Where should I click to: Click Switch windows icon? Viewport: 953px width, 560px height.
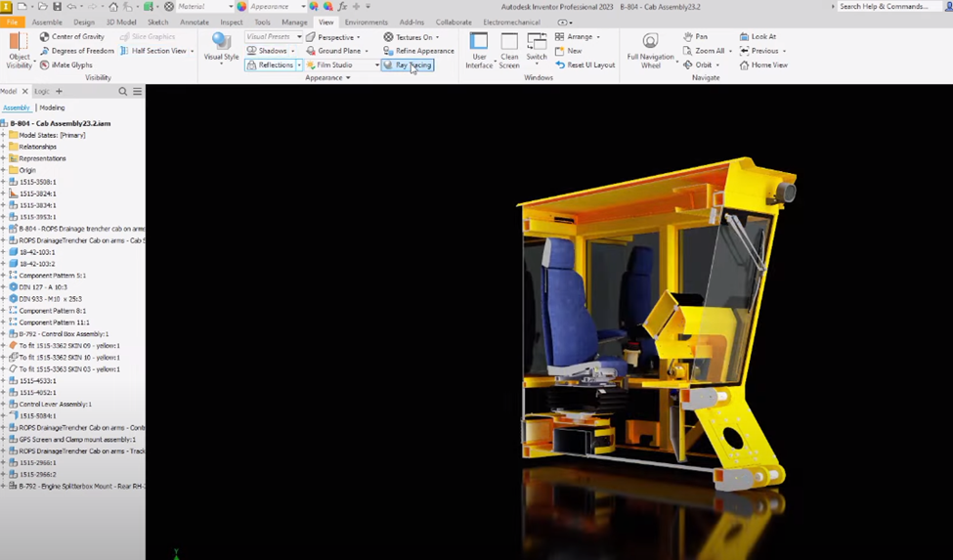[536, 41]
